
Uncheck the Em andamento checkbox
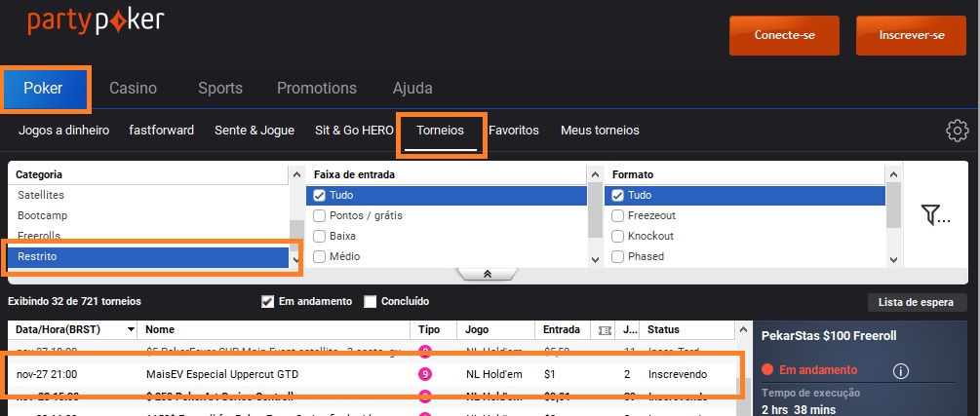click(267, 302)
